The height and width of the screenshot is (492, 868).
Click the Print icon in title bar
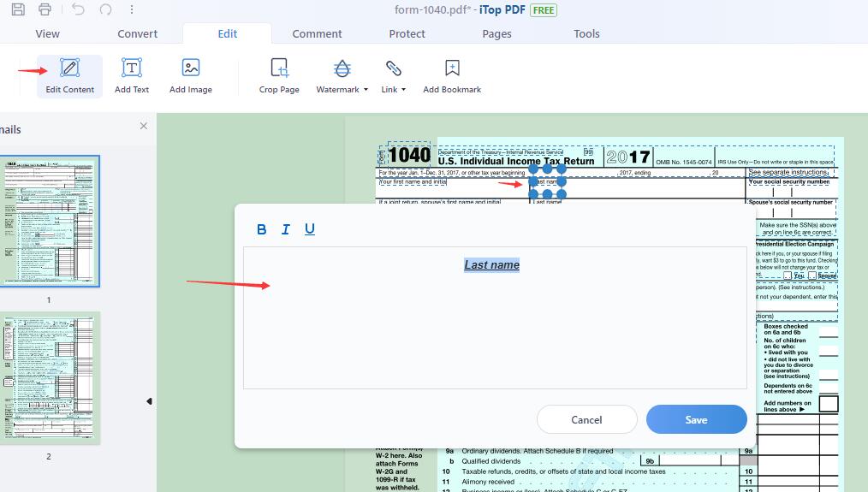pyautogui.click(x=45, y=9)
